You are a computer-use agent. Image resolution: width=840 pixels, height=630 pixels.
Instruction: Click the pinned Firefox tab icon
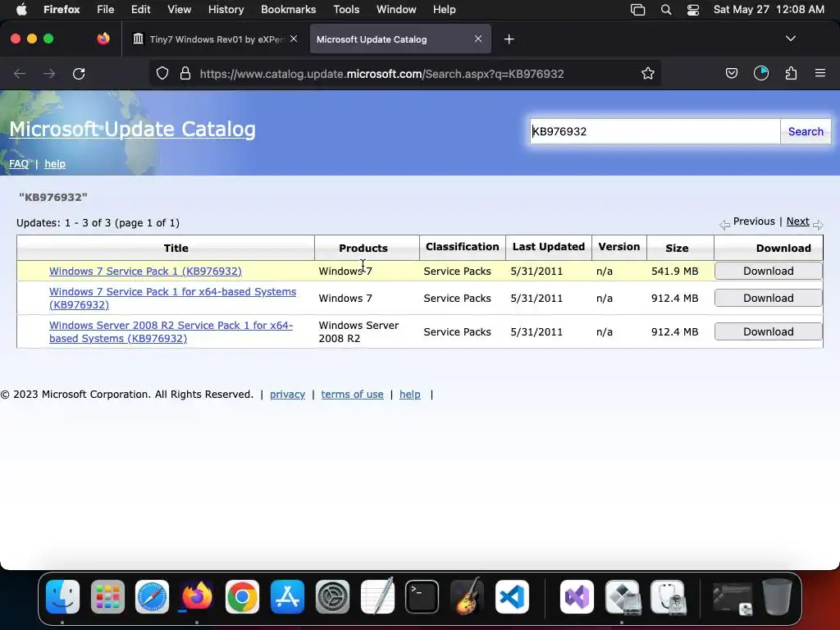pyautogui.click(x=103, y=39)
